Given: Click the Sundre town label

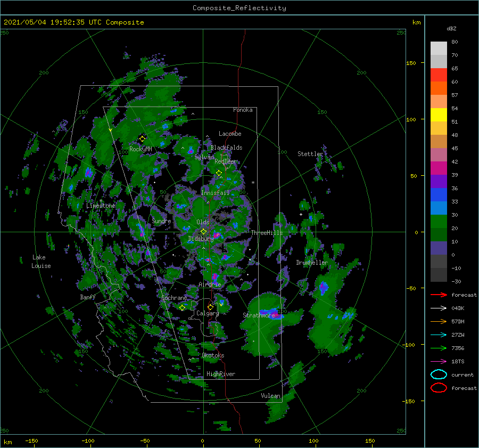Looking at the screenshot, I should [161, 221].
